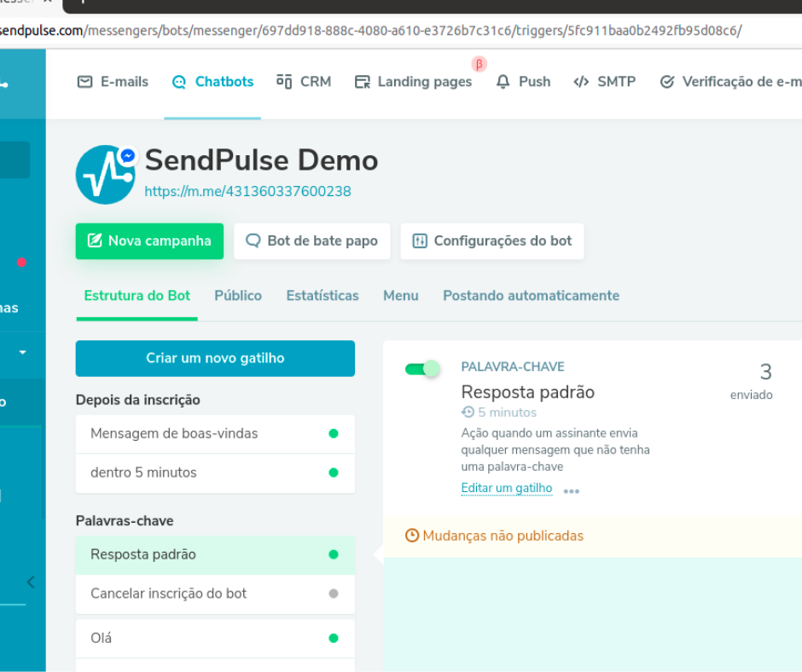Collapse the left sidebar with the chevron
The width and height of the screenshot is (802, 672).
click(31, 582)
